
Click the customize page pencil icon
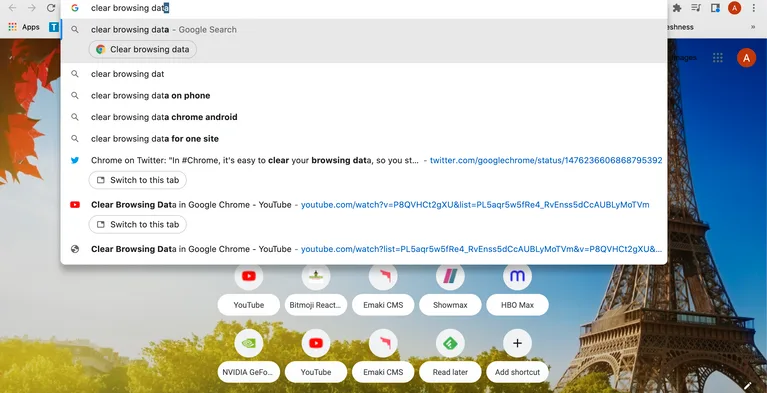pyautogui.click(x=747, y=386)
